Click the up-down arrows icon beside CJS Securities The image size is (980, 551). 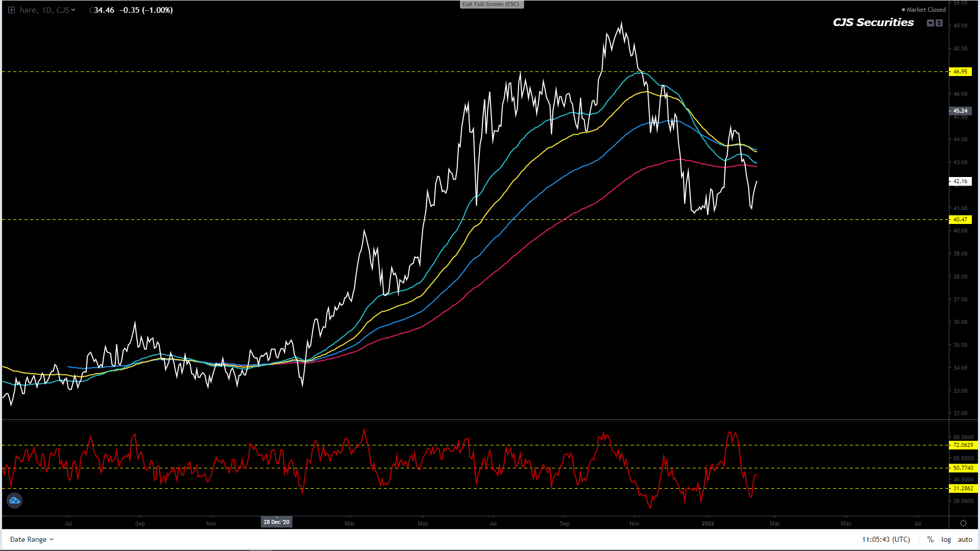pos(939,23)
